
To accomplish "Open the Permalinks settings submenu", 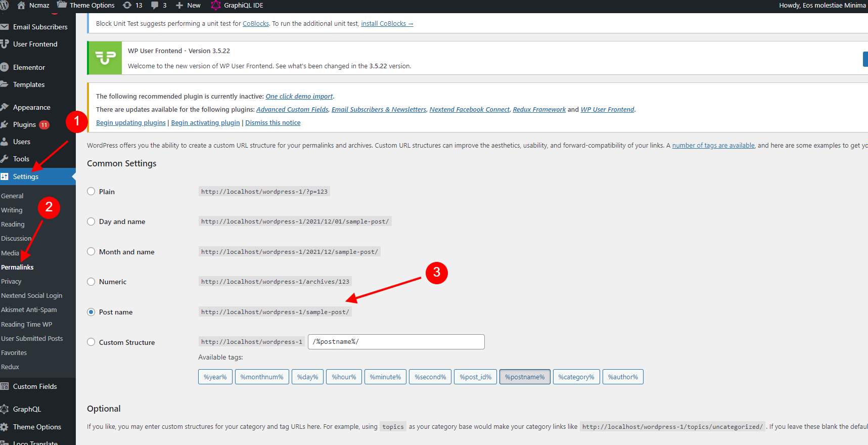I will [17, 267].
